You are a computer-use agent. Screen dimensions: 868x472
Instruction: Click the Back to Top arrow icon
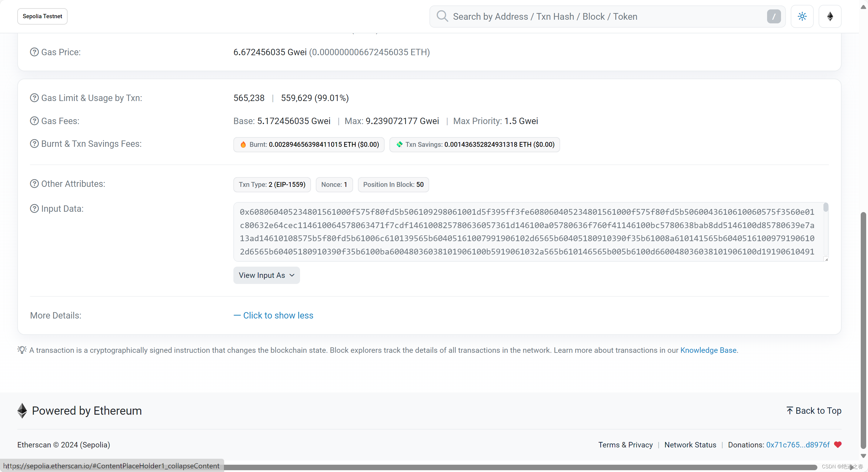(x=790, y=410)
